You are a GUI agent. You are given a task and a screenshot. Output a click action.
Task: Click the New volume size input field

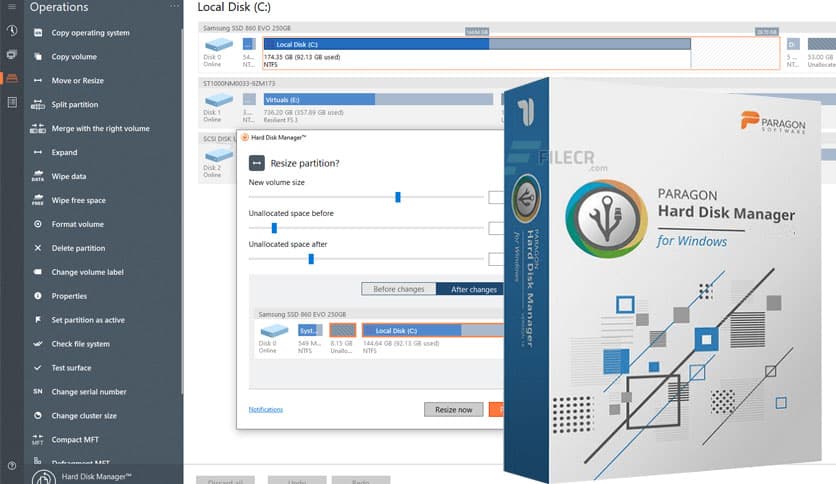pos(496,197)
